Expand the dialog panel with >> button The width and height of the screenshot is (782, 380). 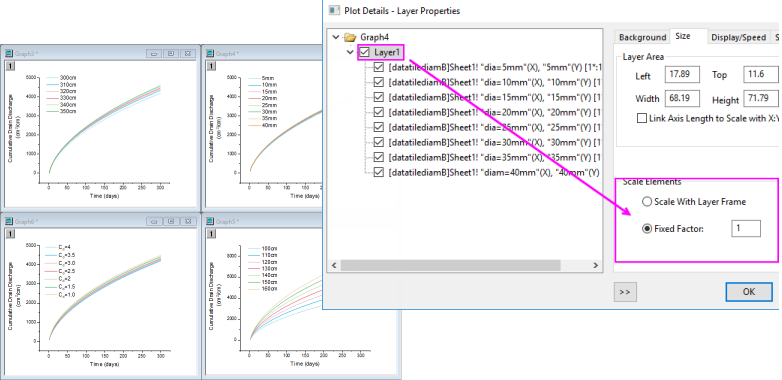coord(625,292)
